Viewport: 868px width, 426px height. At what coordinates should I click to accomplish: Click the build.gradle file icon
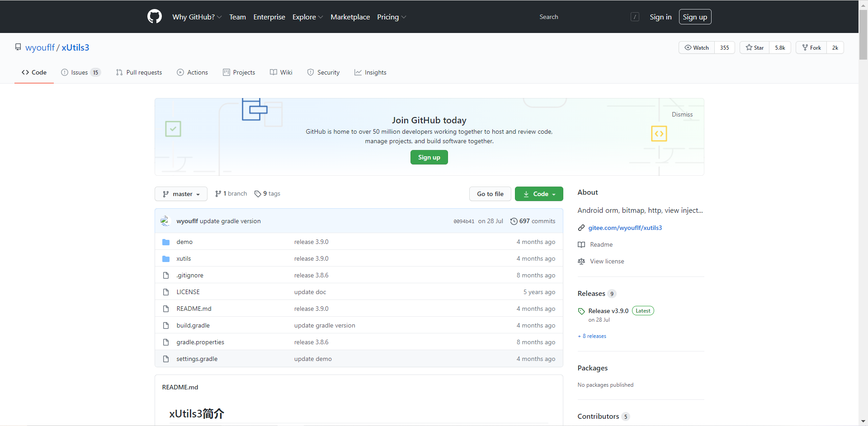tap(166, 326)
